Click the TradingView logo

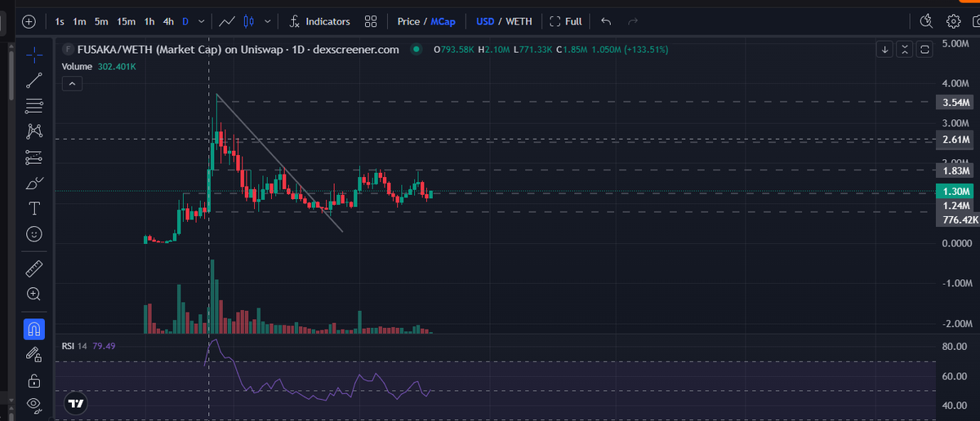click(75, 403)
